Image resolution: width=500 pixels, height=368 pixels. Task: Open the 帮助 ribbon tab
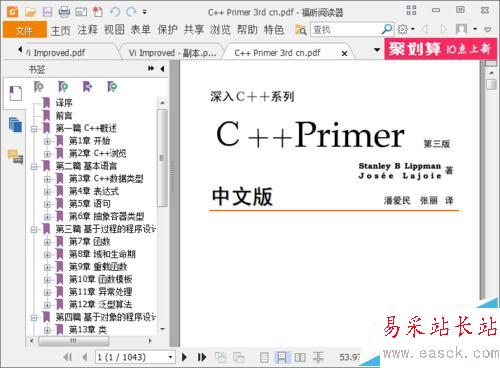pyautogui.click(x=247, y=30)
